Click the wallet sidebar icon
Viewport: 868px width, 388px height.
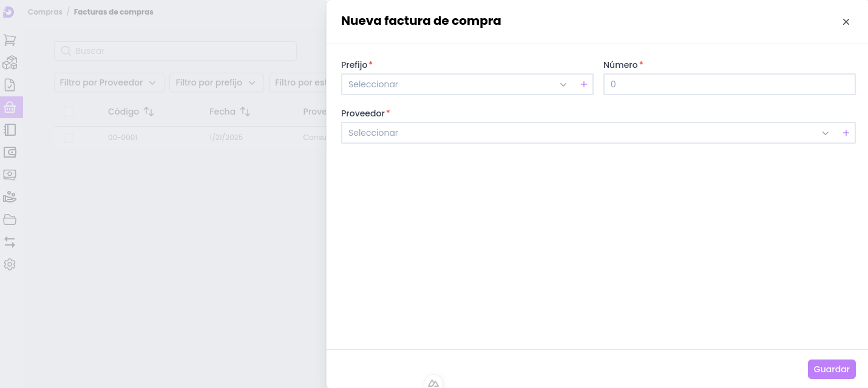[10, 152]
